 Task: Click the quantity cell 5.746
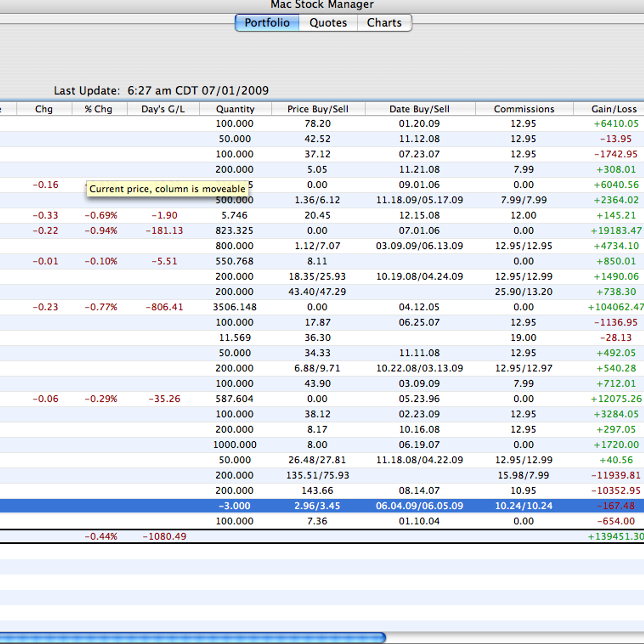pos(234,215)
